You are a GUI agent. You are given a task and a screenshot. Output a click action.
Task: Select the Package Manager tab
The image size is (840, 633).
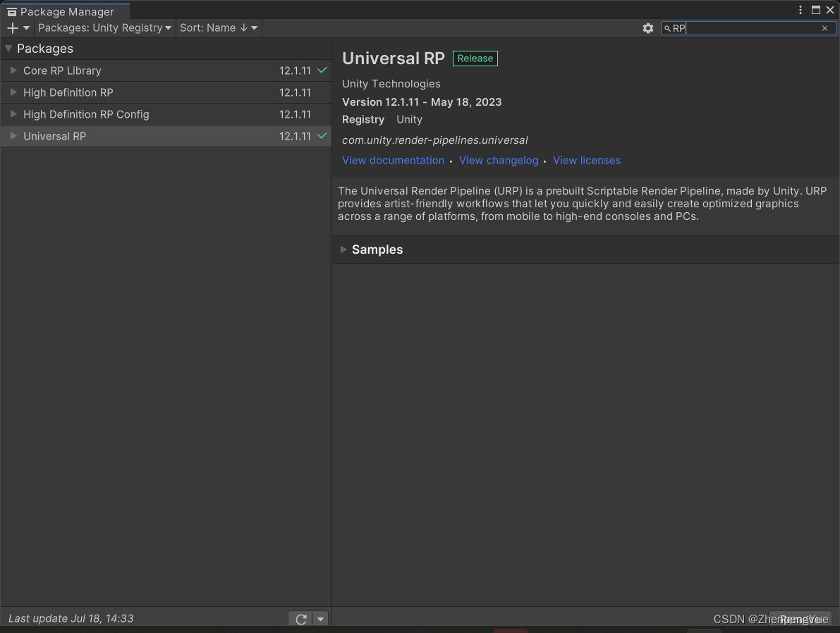coord(66,11)
